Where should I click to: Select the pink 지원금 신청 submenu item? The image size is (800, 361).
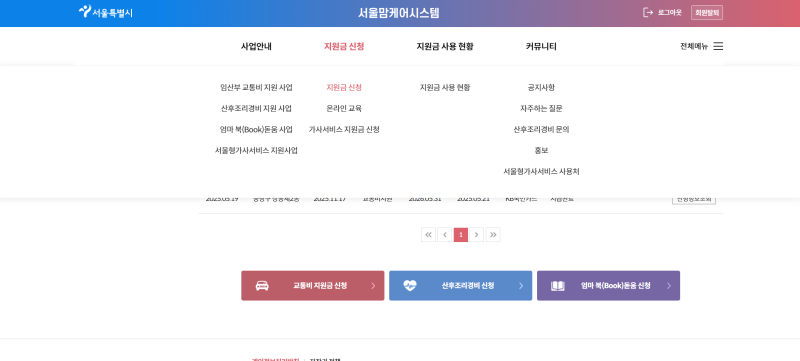click(x=344, y=88)
